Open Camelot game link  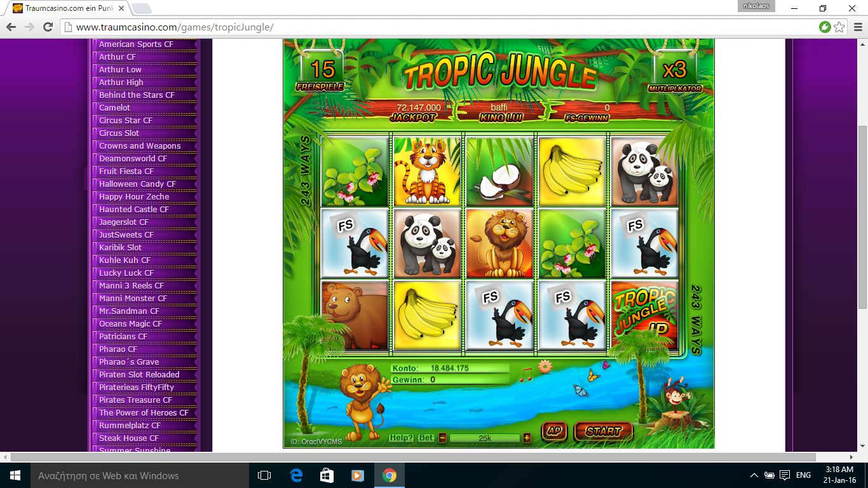click(114, 107)
